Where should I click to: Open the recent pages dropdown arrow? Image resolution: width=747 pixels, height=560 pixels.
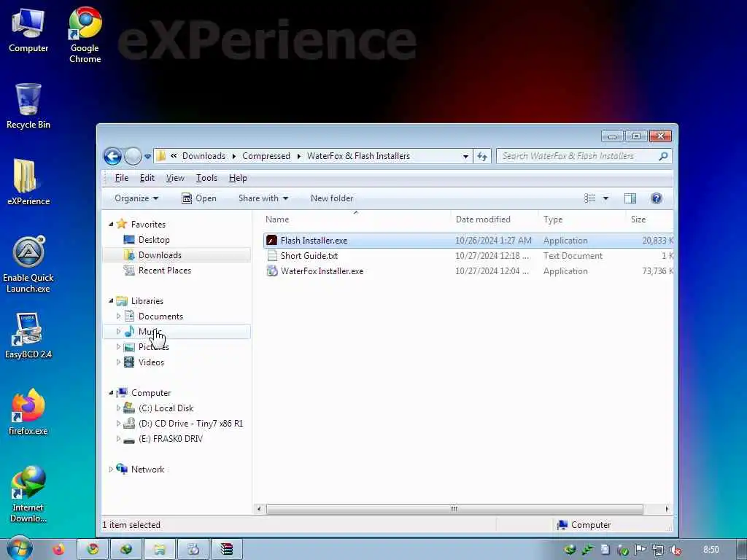147,156
